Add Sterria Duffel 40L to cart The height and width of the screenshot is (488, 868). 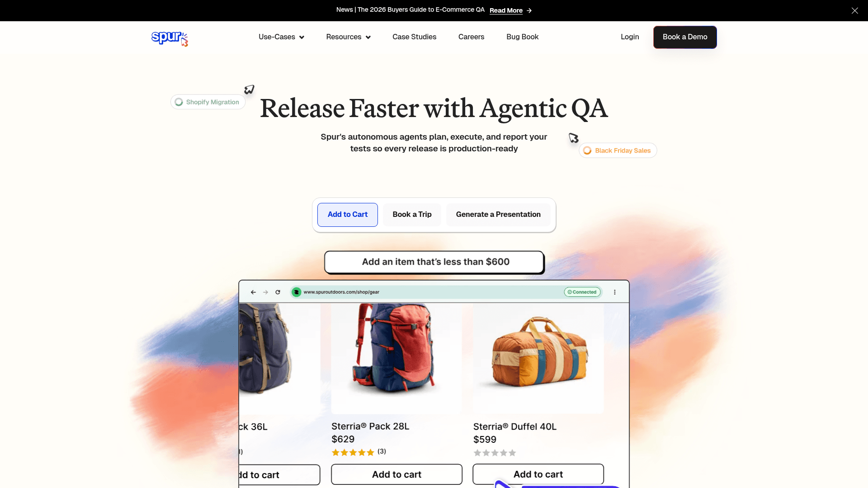tap(538, 474)
